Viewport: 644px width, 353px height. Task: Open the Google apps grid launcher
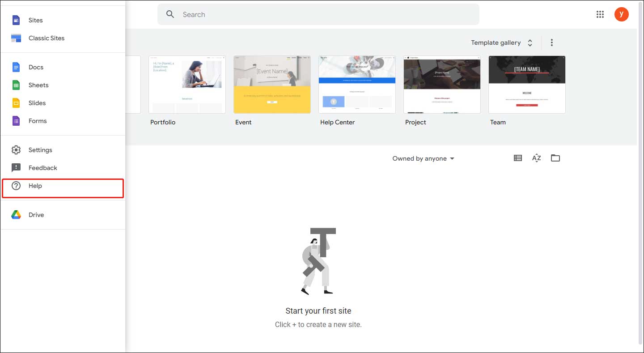[x=600, y=14]
